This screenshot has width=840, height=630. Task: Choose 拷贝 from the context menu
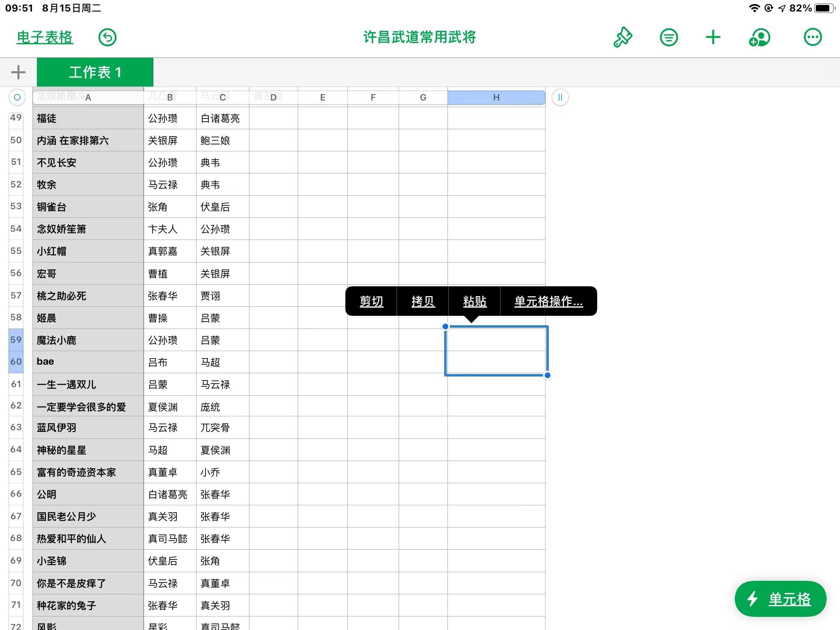[x=423, y=301]
